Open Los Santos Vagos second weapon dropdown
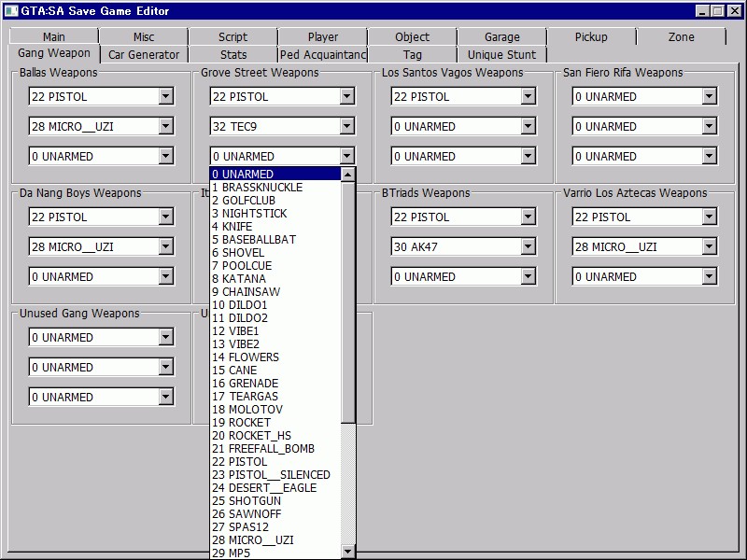Image resolution: width=747 pixels, height=560 pixels. coord(528,126)
